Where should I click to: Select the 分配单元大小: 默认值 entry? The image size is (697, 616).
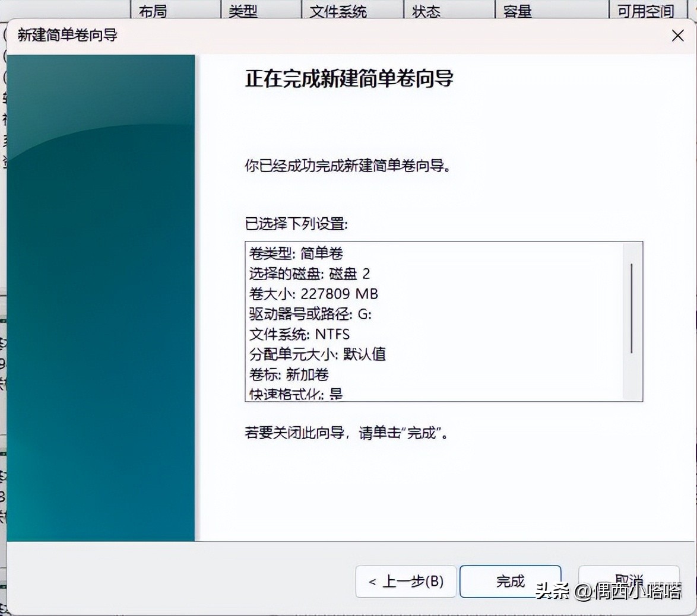click(x=316, y=354)
